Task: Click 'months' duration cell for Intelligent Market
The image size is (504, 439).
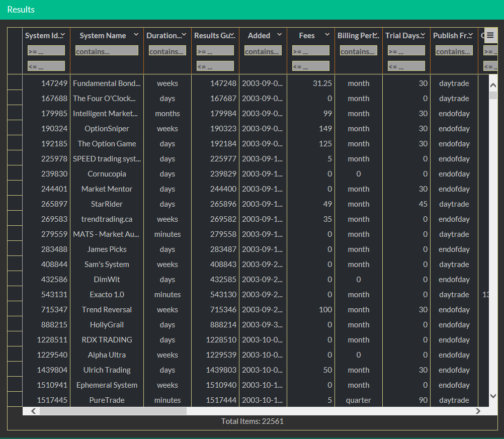Action: (x=167, y=114)
